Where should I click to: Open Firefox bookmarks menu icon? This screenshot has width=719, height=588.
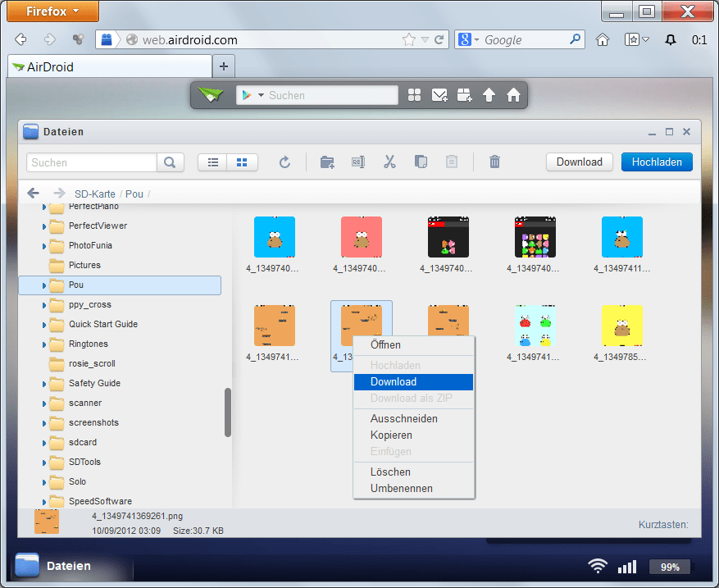tap(636, 40)
